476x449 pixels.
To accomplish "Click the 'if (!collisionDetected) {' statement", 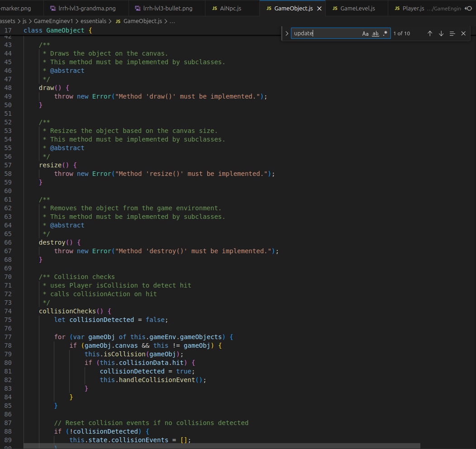I will tap(102, 431).
